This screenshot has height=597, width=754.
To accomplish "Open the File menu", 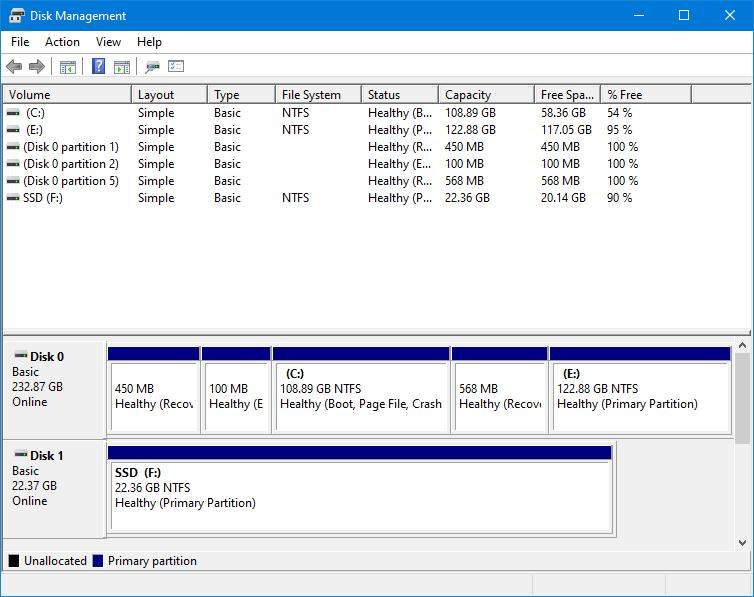I will 20,42.
